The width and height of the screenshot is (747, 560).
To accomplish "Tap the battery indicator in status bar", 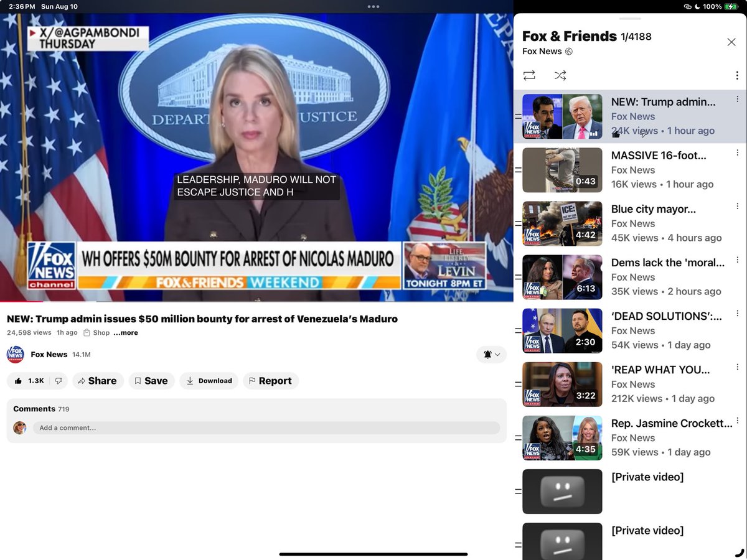I will pyautogui.click(x=731, y=6).
